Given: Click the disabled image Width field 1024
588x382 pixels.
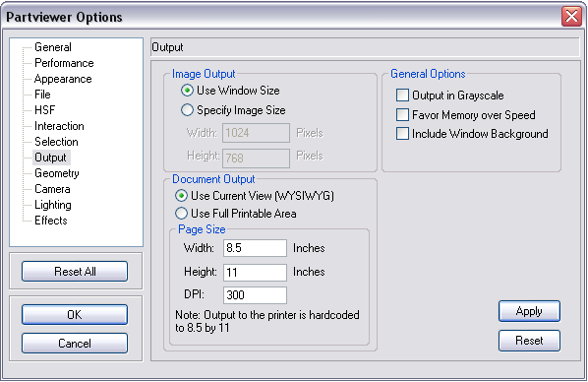Looking at the screenshot, I should coord(256,133).
